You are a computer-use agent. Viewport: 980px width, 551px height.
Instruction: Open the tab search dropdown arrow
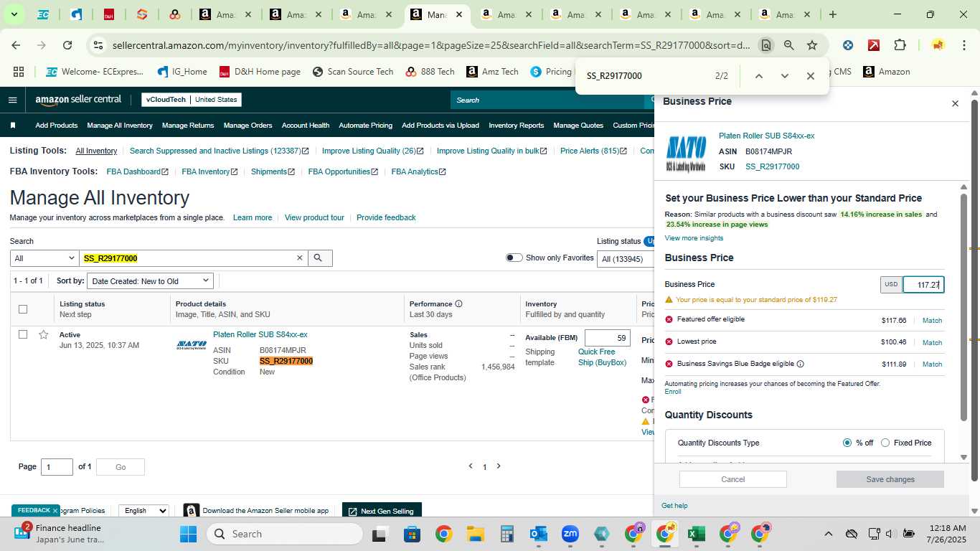tap(14, 14)
